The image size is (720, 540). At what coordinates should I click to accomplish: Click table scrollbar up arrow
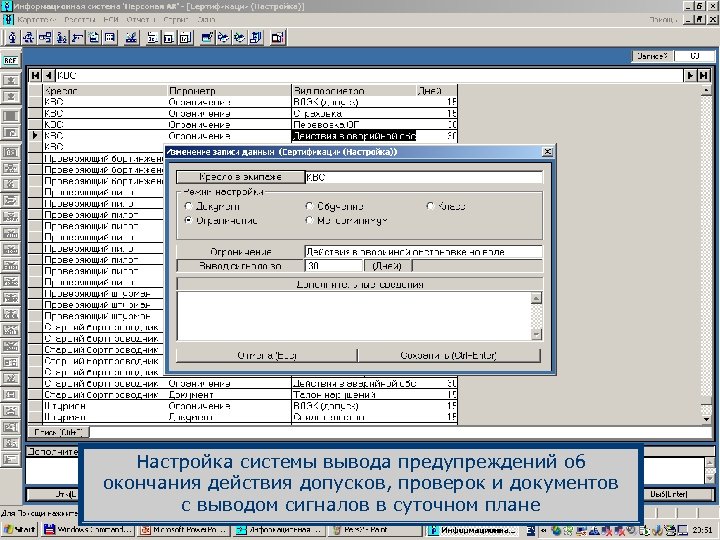coord(706,90)
